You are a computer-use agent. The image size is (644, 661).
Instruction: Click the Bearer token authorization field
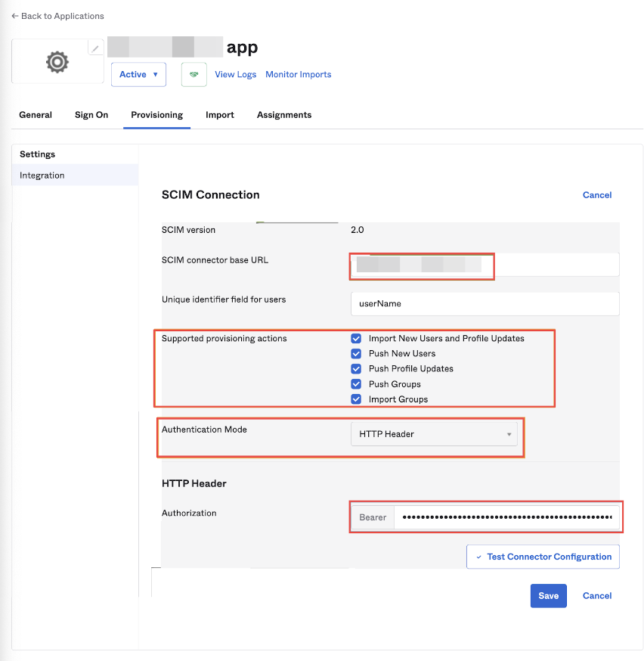click(506, 517)
